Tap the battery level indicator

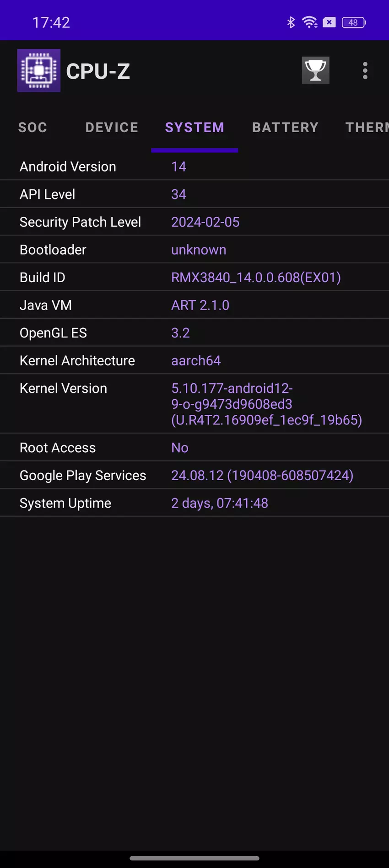click(353, 22)
